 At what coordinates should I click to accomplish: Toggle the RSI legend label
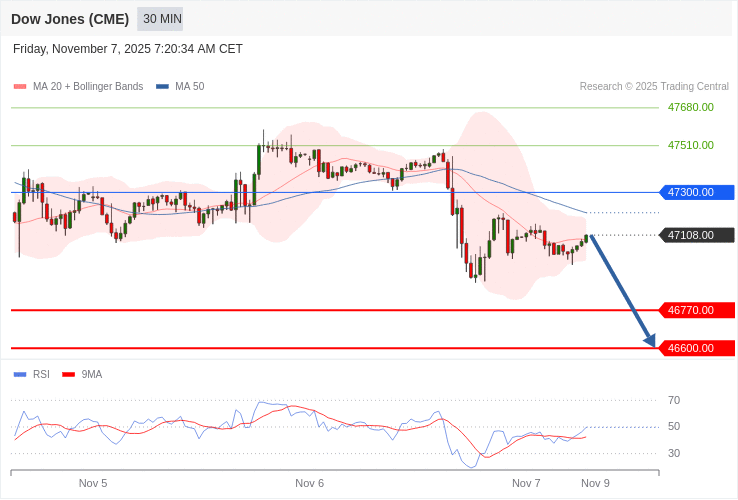click(x=41, y=375)
